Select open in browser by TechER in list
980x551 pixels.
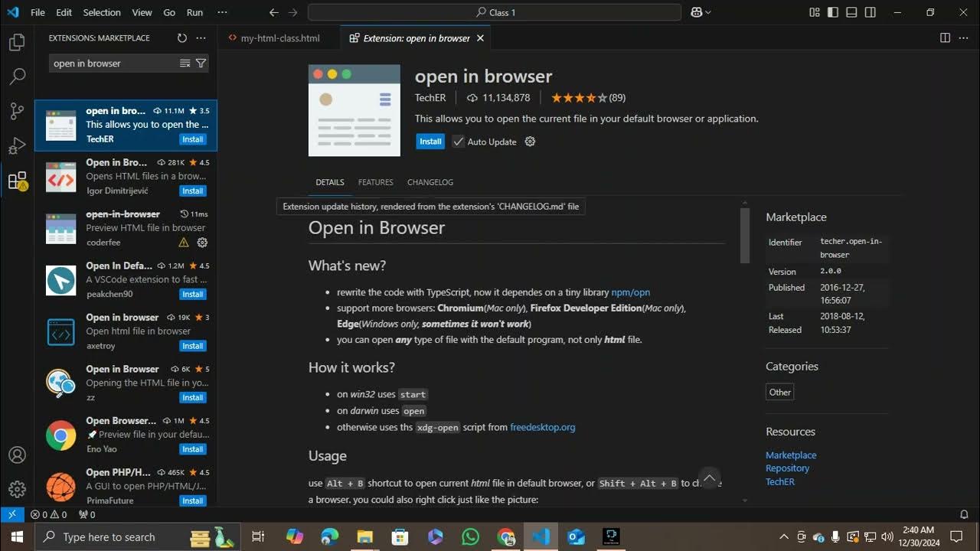(x=126, y=126)
